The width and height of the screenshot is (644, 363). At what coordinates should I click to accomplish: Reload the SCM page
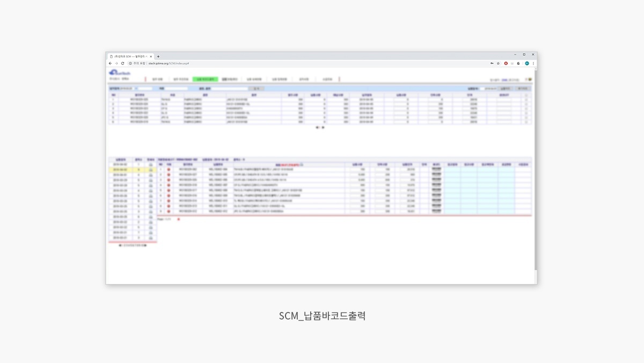[x=122, y=63]
